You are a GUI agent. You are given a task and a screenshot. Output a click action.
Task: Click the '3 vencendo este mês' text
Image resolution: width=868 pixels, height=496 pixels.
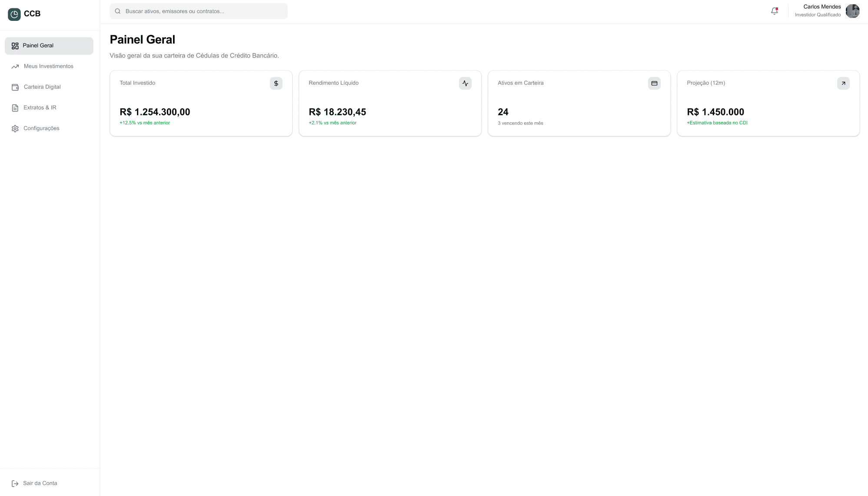click(x=520, y=123)
